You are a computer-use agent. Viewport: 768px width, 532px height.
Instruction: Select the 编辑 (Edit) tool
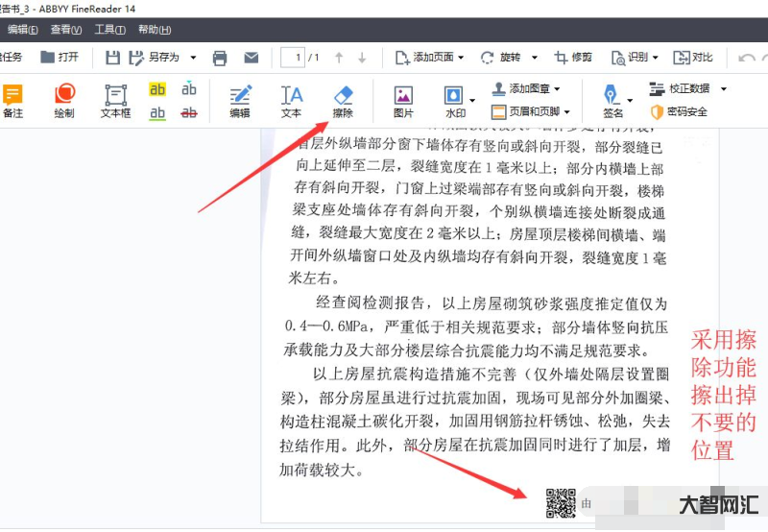pyautogui.click(x=239, y=101)
